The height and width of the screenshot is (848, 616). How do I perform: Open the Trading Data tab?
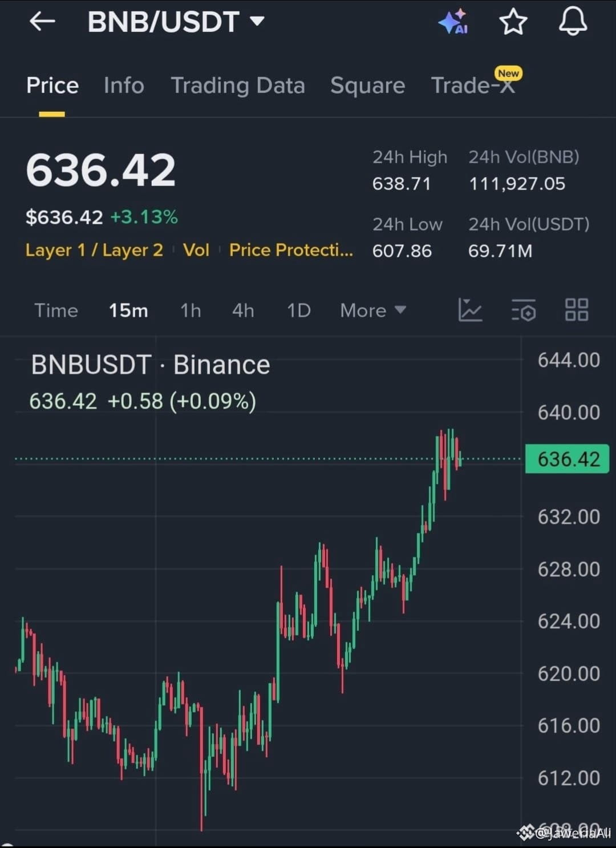238,86
